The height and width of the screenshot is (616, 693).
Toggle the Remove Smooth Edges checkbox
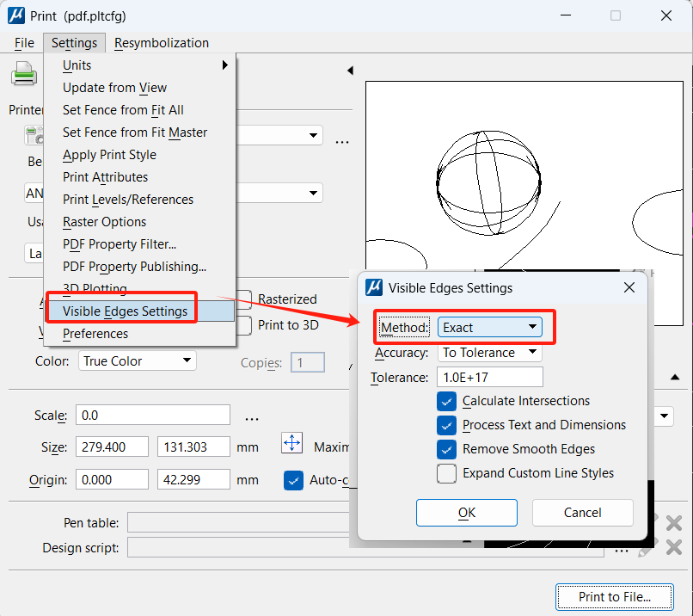446,449
